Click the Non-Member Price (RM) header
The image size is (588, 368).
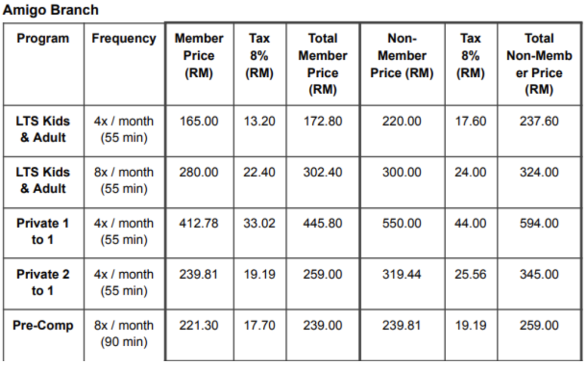click(x=402, y=56)
